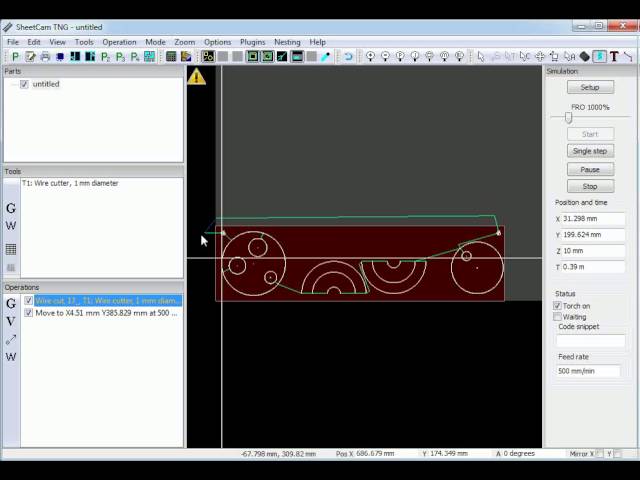Screen dimensions: 640x480
Task: Click the G icon in Operations panel
Action: [x=11, y=303]
